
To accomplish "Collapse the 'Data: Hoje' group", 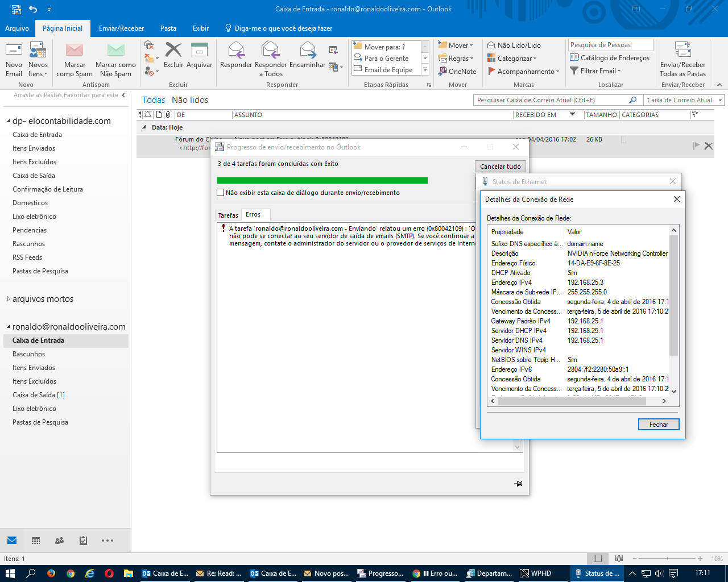I will tap(144, 127).
